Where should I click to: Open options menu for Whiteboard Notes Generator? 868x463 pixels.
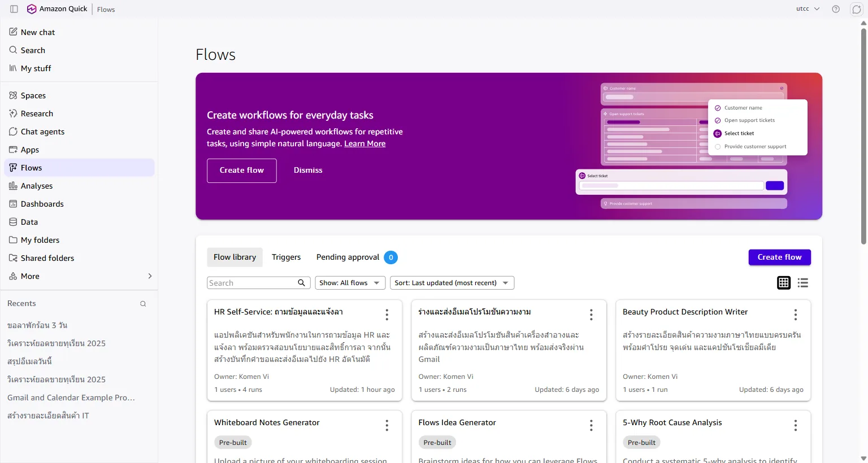coord(387,425)
